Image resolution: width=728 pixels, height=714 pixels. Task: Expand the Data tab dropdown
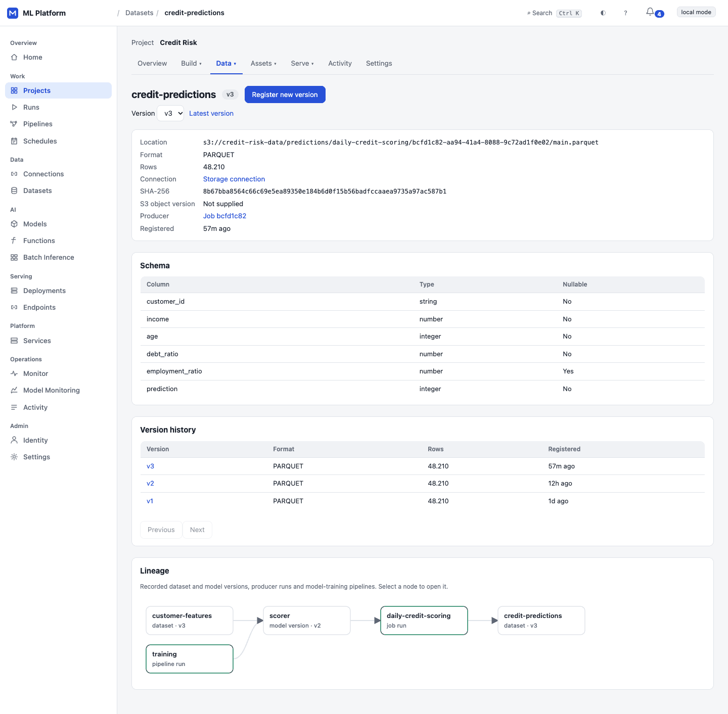coord(226,63)
